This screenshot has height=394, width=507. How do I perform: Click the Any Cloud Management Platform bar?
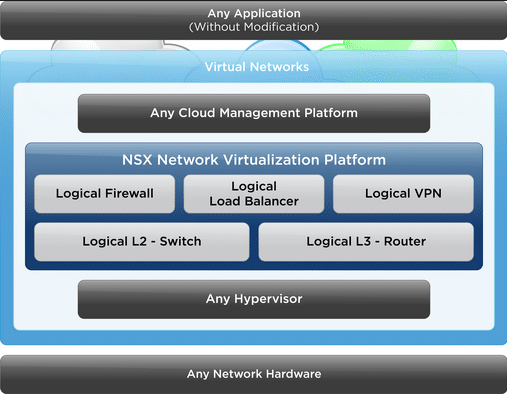click(x=254, y=113)
